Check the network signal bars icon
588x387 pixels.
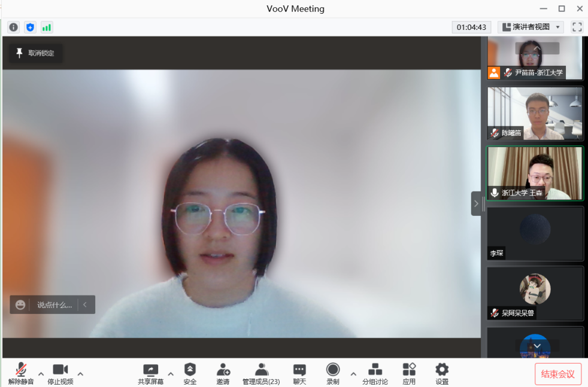pyautogui.click(x=47, y=28)
